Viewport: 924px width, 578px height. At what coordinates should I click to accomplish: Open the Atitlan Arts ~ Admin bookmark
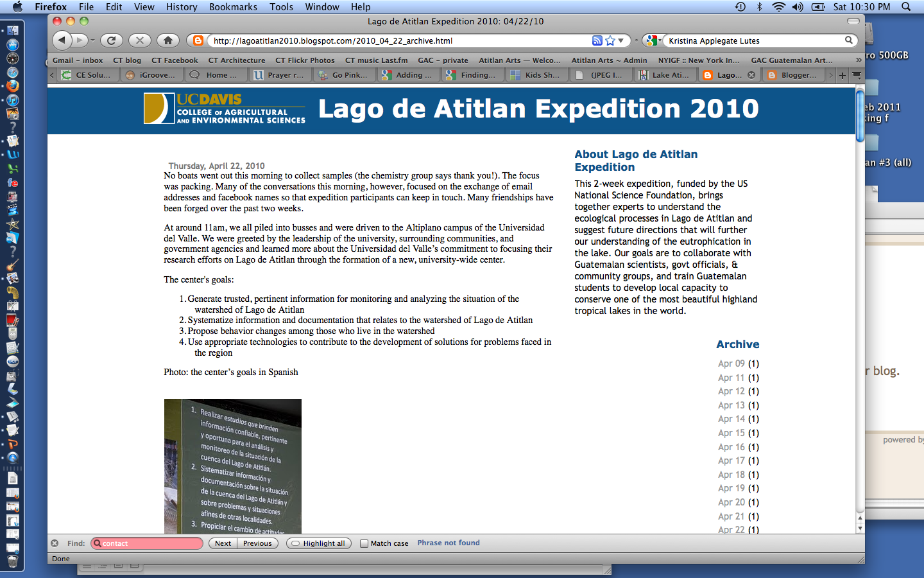click(x=609, y=60)
